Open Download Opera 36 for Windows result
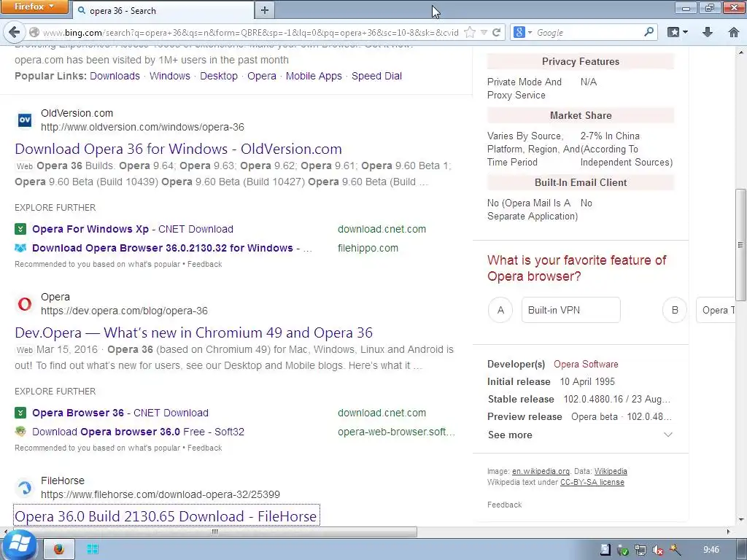 coord(178,149)
